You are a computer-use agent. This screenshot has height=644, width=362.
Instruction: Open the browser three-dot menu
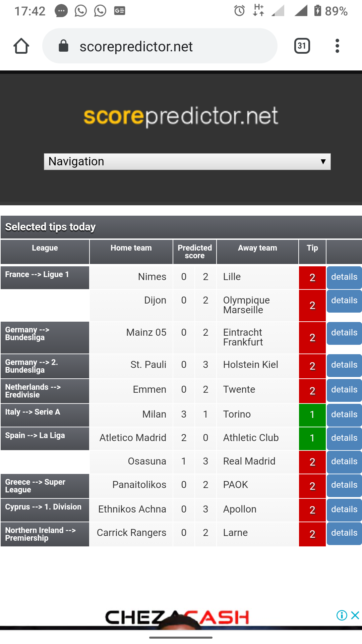pyautogui.click(x=337, y=46)
